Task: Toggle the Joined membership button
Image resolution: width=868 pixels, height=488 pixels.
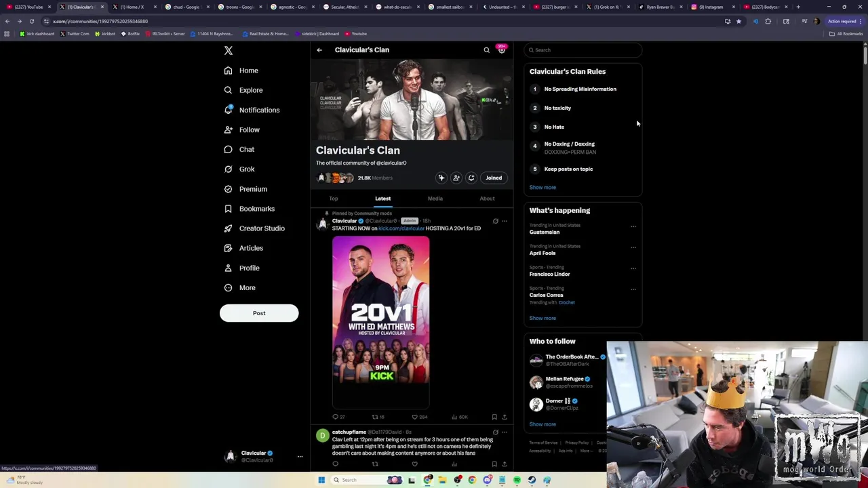Action: point(494,178)
